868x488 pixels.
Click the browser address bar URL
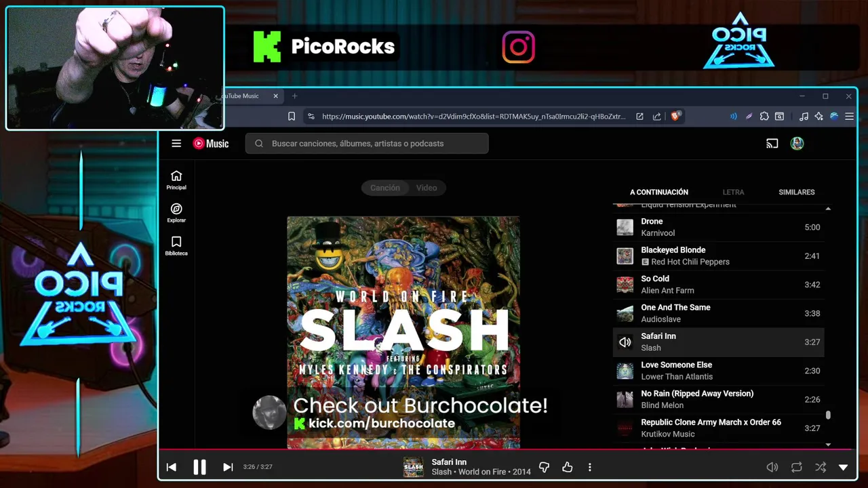click(x=473, y=117)
